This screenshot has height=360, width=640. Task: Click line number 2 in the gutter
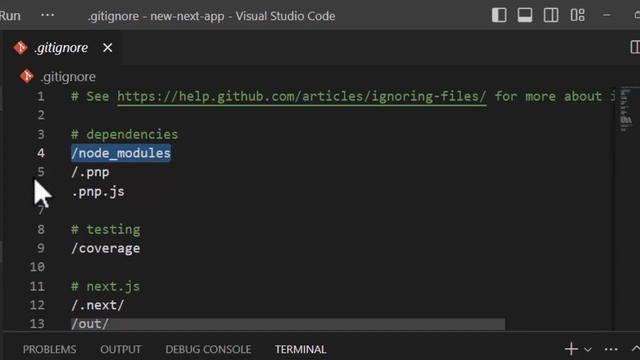41,115
